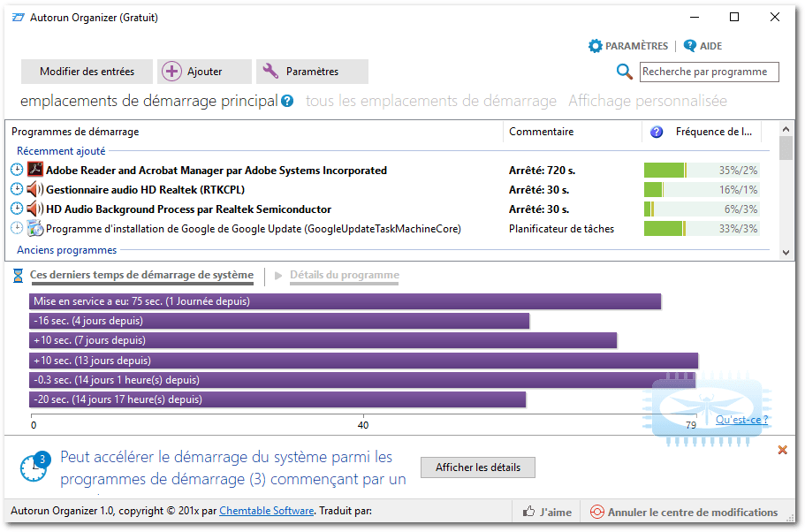The height and width of the screenshot is (532, 805).
Task: Click Planificateur de tâches comment
Action: 561,229
